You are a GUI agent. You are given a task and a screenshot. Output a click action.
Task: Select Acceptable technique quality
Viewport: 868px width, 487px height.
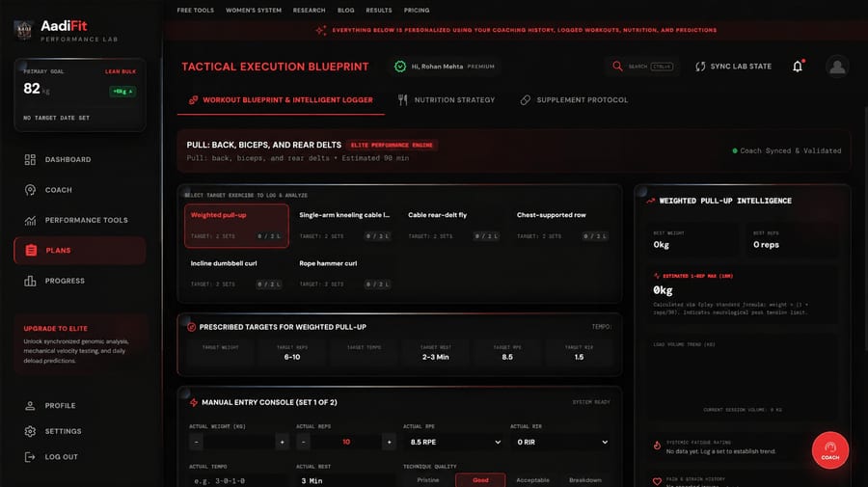coord(532,480)
